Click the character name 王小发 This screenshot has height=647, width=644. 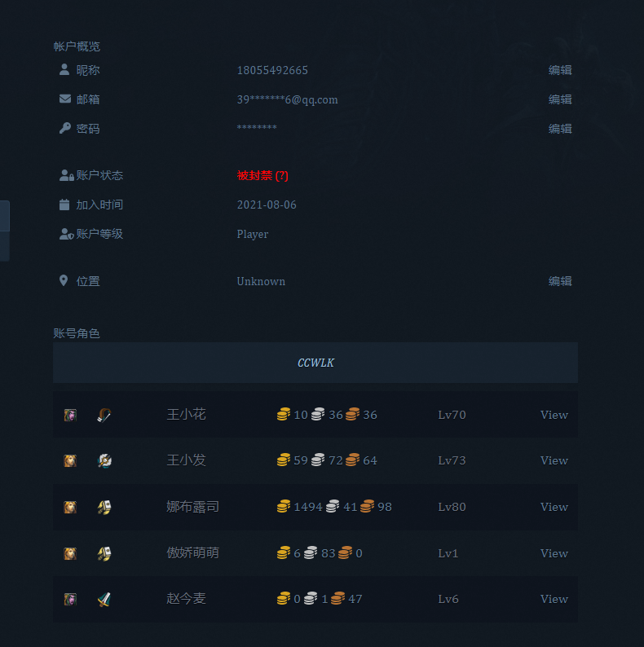(x=186, y=460)
